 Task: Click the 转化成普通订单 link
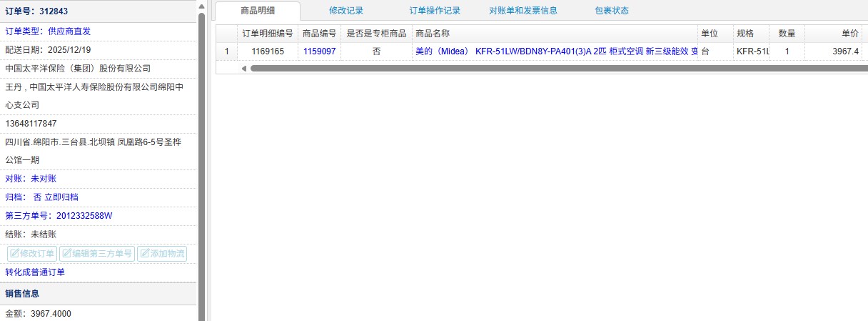pos(35,272)
